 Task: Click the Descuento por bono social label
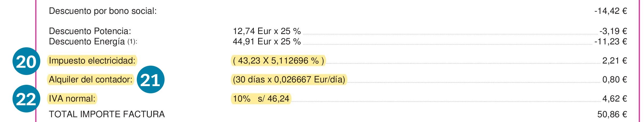pos(103,11)
